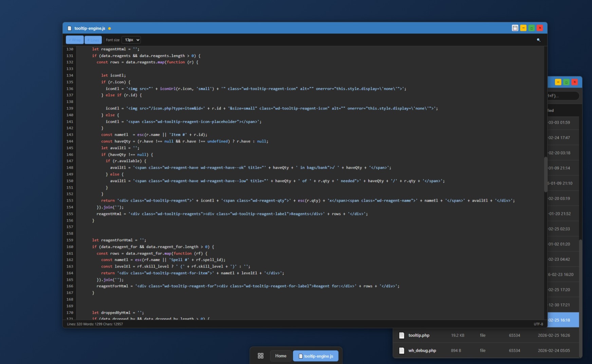
Task: Click the yellow unsaved-changes dot indicator
Action: click(x=109, y=29)
